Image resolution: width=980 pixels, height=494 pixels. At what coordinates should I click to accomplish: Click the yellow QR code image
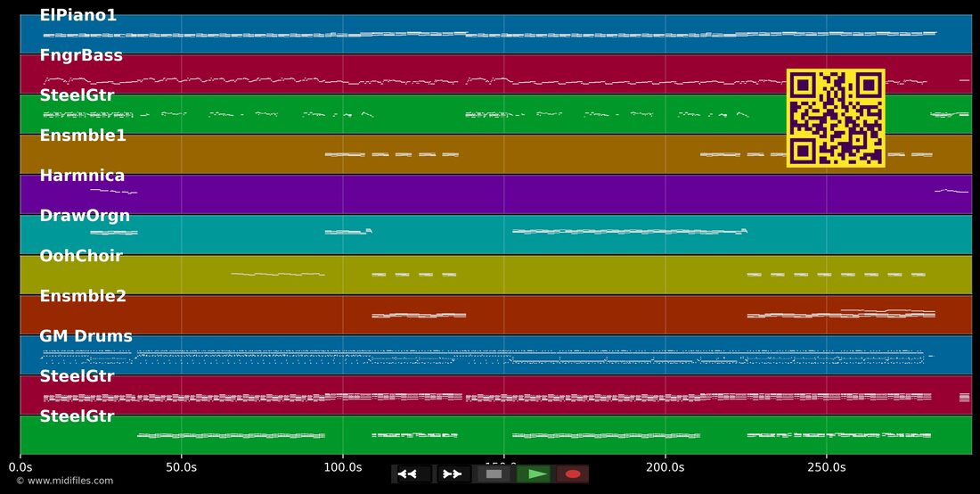(x=836, y=119)
